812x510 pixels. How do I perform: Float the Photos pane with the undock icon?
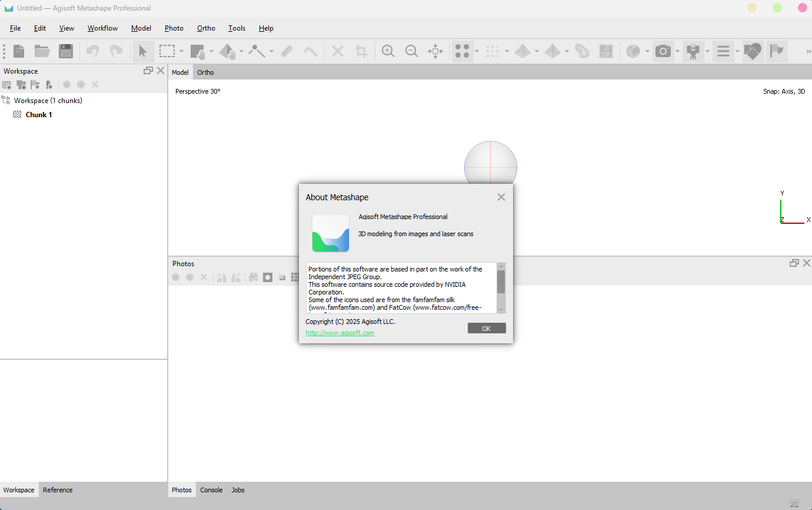pos(794,263)
